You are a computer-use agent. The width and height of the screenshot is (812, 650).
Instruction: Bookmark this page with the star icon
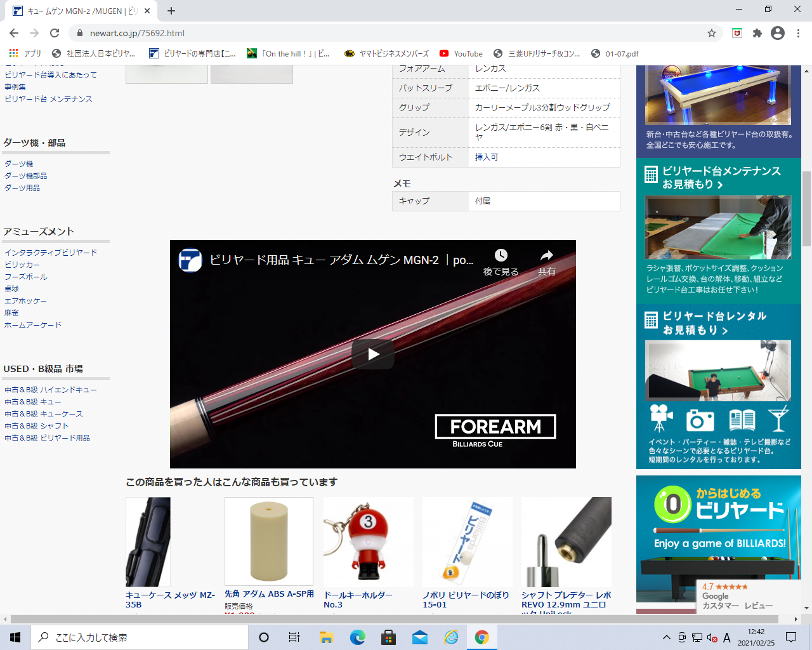(712, 33)
